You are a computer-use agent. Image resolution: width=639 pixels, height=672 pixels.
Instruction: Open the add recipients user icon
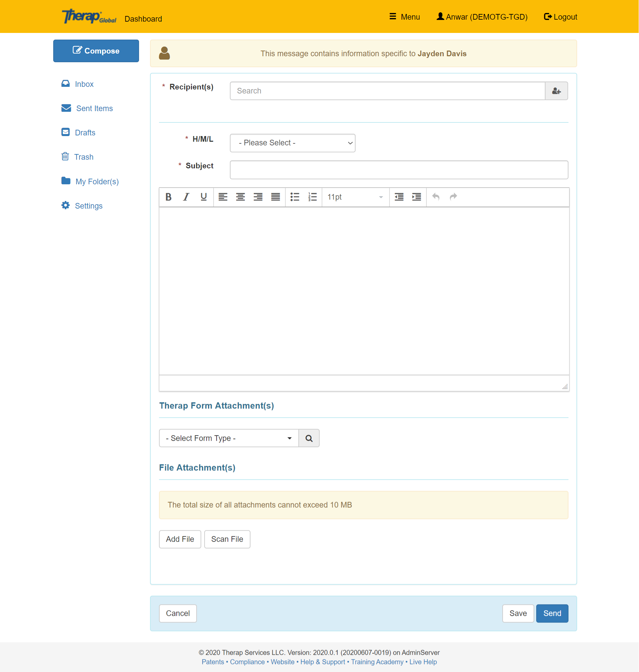(x=557, y=91)
